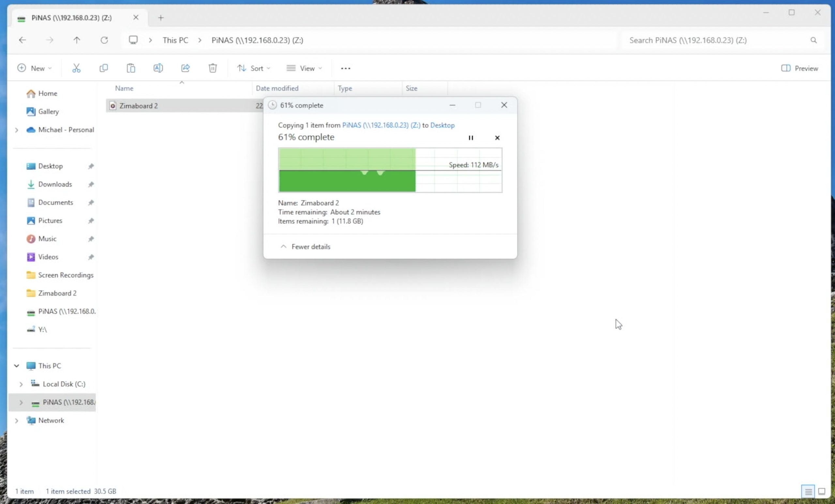Open the View dropdown menu

point(304,68)
